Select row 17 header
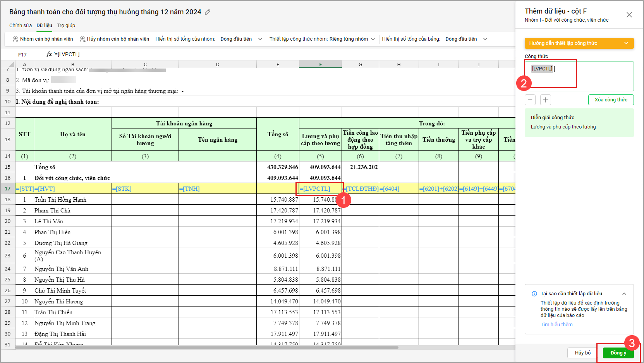Viewport: 644px width, 363px height. [x=8, y=188]
